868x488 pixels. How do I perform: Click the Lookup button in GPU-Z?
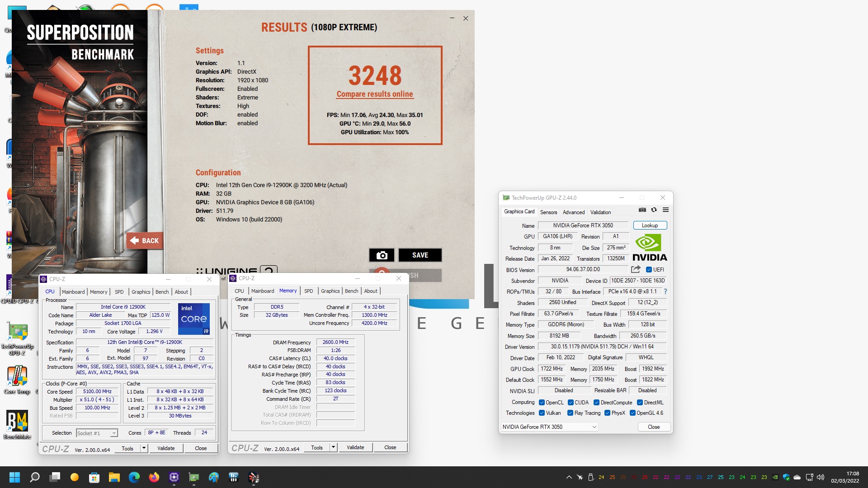click(650, 225)
